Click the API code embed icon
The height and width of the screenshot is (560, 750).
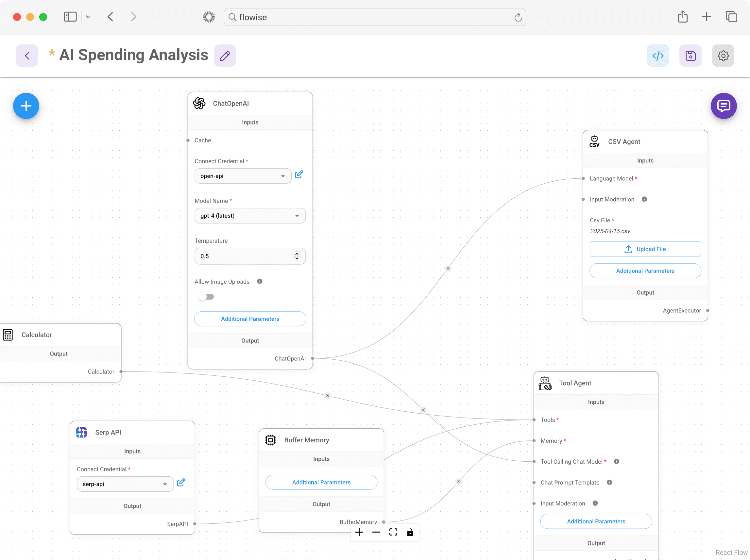tap(657, 56)
